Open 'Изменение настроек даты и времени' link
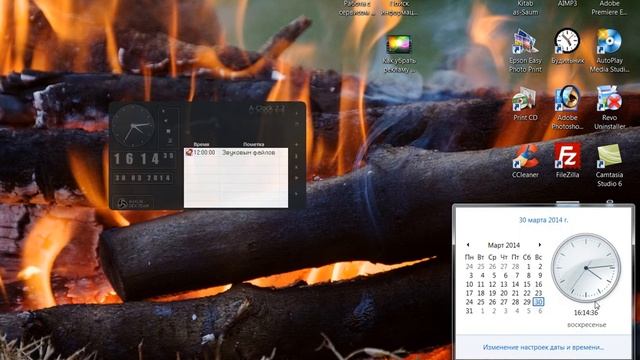Image resolution: width=640 pixels, height=360 pixels. 543,347
